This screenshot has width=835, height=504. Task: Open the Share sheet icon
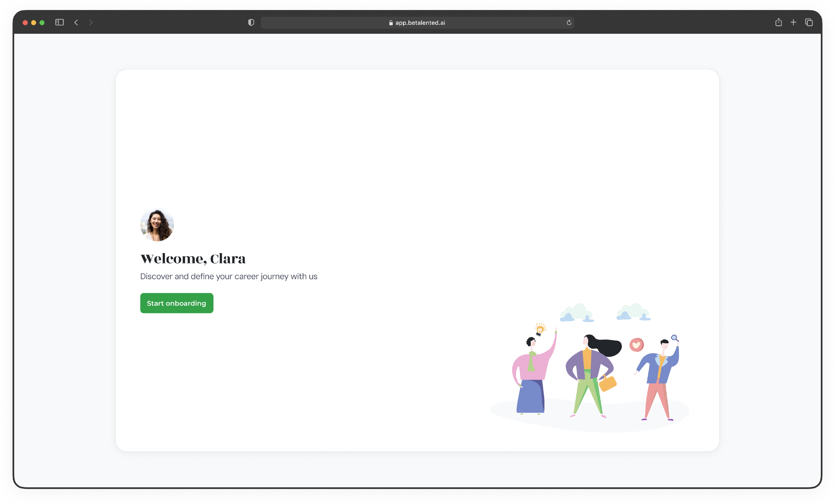tap(778, 22)
